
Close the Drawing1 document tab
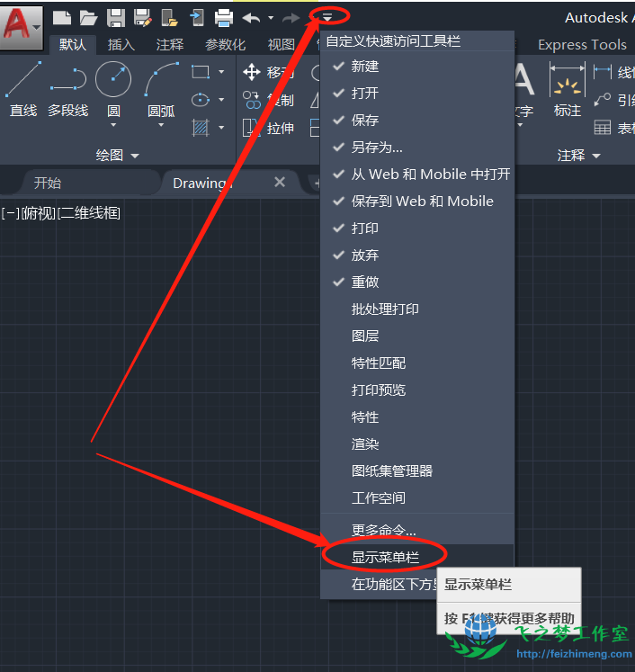click(x=280, y=183)
